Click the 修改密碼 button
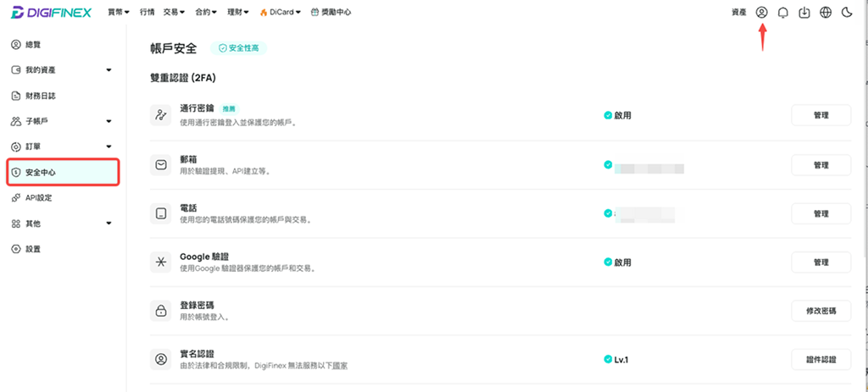The height and width of the screenshot is (392, 868). pyautogui.click(x=821, y=311)
